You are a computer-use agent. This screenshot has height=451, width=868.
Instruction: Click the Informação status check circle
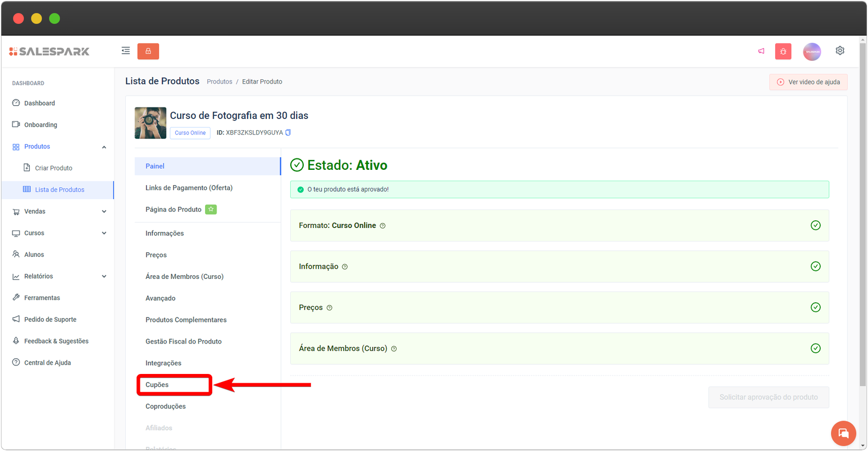click(815, 266)
